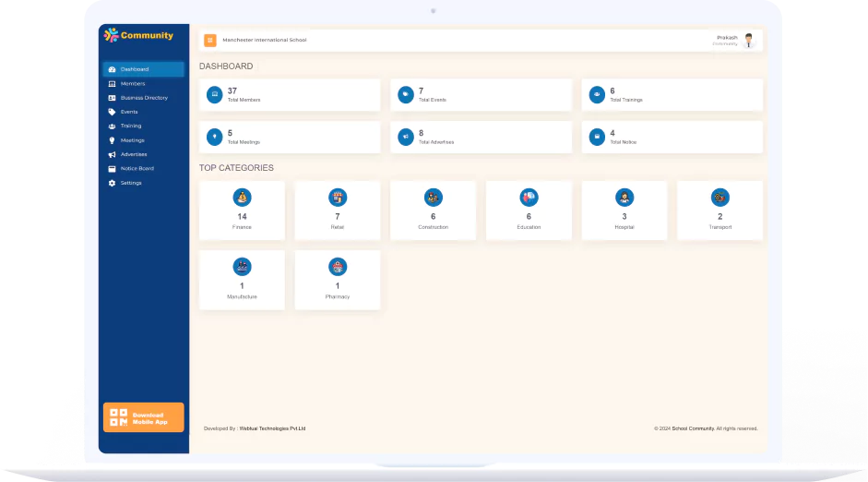Click the DASHBOARD heading
Image resolution: width=868 pixels, height=482 pixels.
(226, 66)
